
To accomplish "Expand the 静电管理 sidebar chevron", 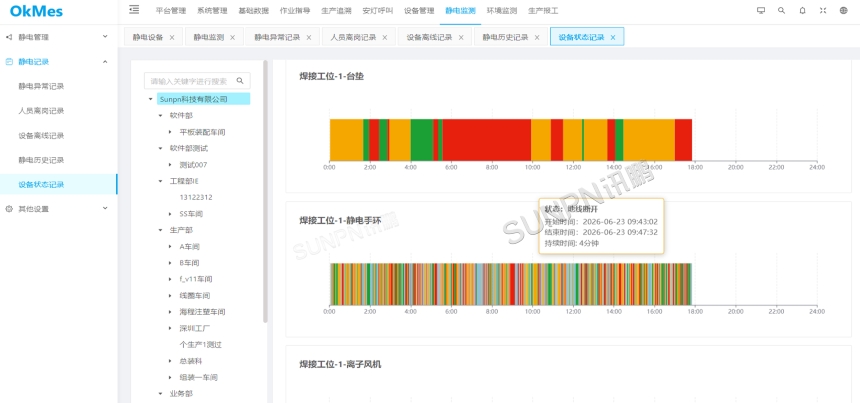I will click(105, 37).
